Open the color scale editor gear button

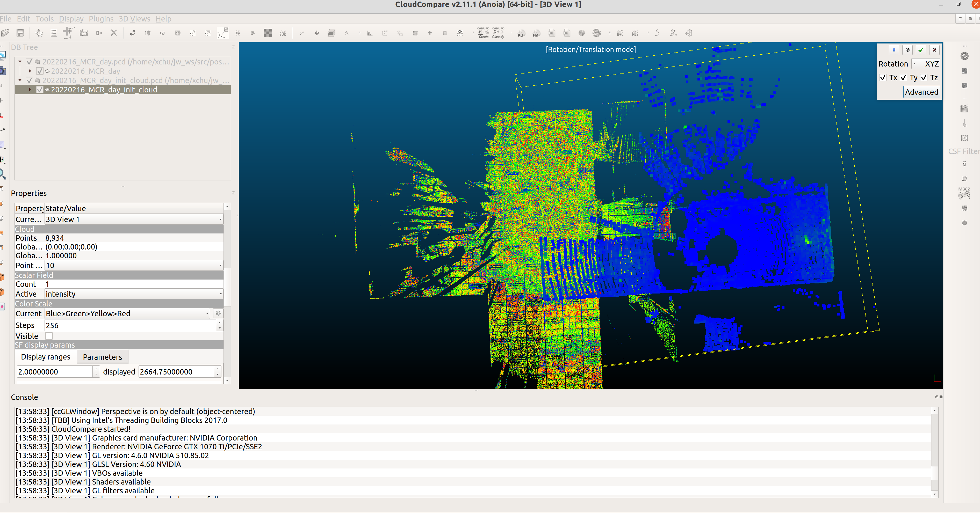click(218, 313)
